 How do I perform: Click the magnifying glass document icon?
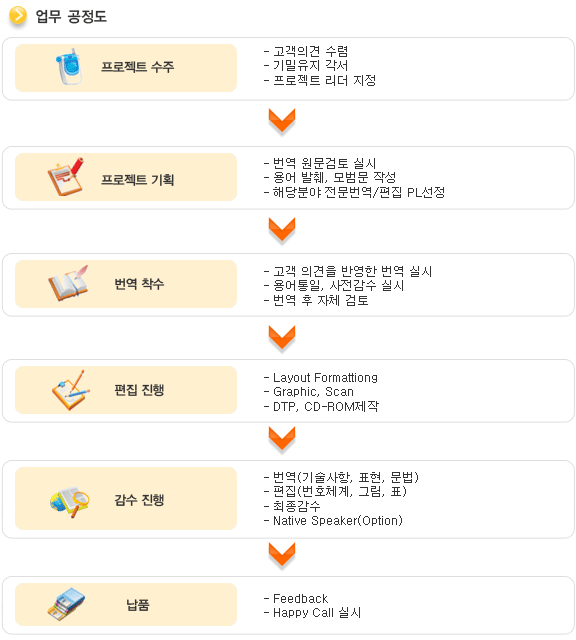(x=69, y=502)
